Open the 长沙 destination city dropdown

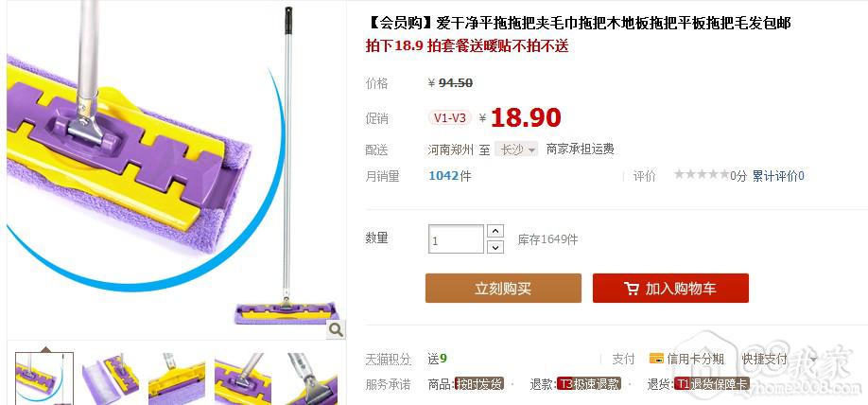pyautogui.click(x=516, y=150)
